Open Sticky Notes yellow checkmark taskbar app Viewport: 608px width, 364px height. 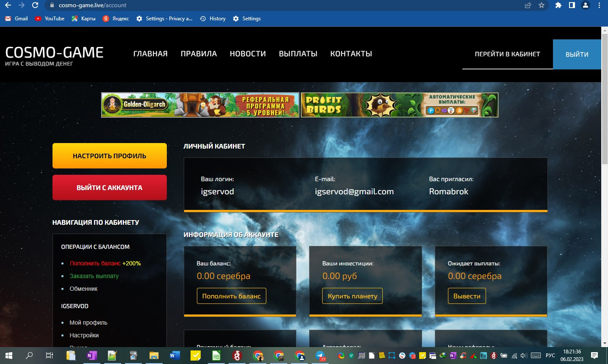pos(195,356)
